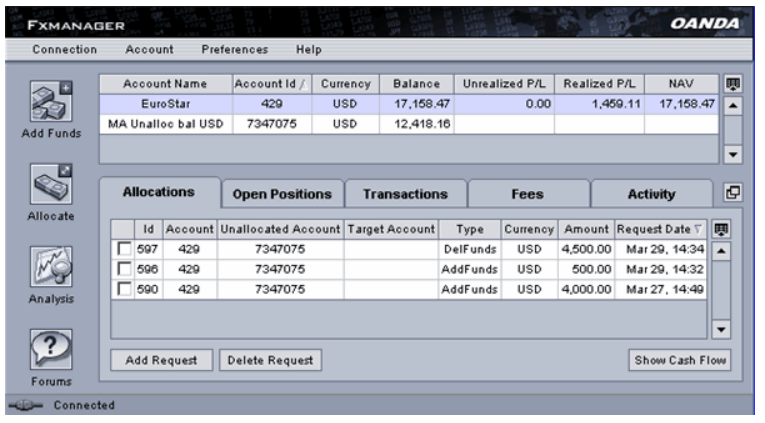
Task: Click the 4,500.00 amount cell
Action: coord(586,249)
